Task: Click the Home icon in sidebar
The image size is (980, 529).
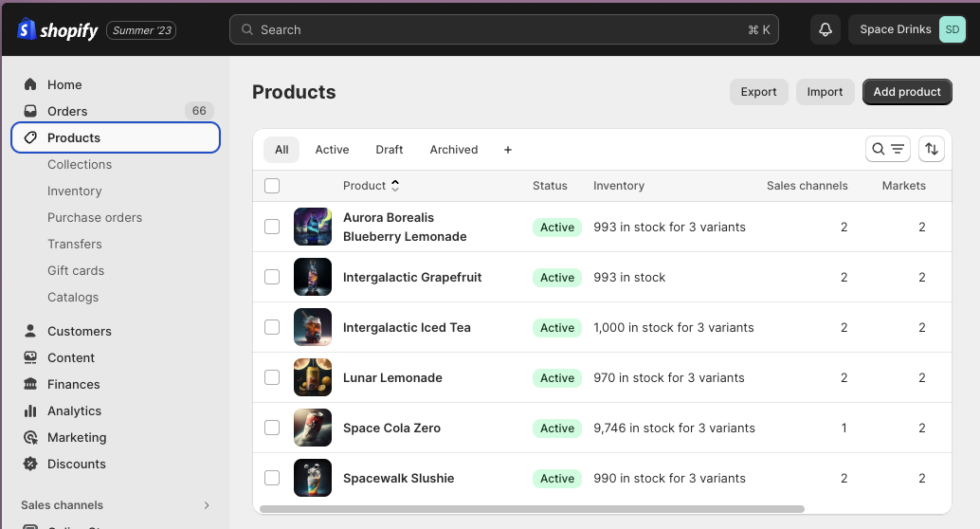Action: [30, 84]
